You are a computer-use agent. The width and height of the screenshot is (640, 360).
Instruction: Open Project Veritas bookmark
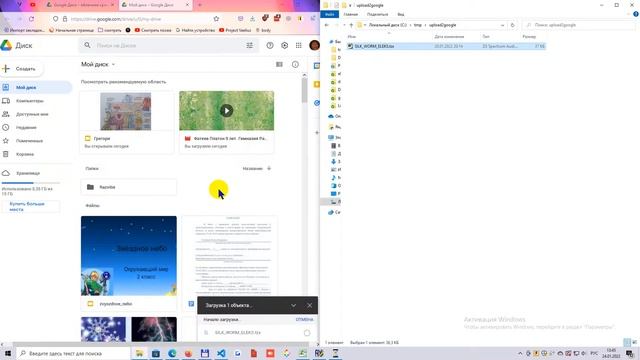(x=235, y=30)
